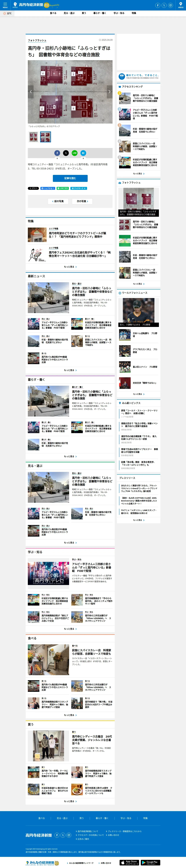Show the next slide with the right arrow
Image resolution: width=186 pixels, height=868 pixels.
click(x=109, y=92)
